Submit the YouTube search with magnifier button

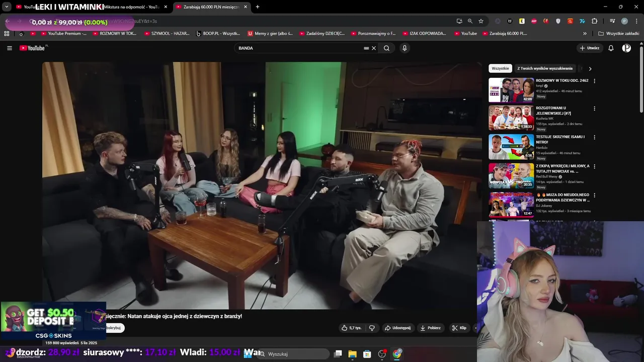click(x=386, y=48)
